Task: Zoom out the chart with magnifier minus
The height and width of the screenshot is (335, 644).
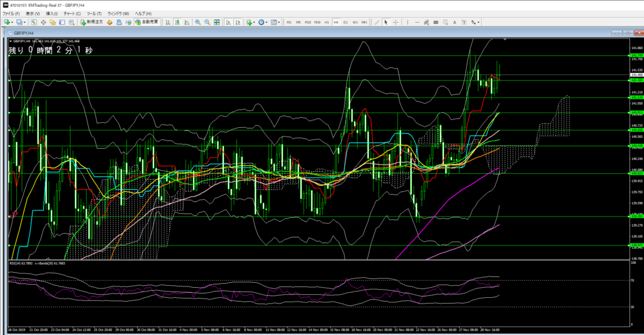Action: click(x=208, y=22)
